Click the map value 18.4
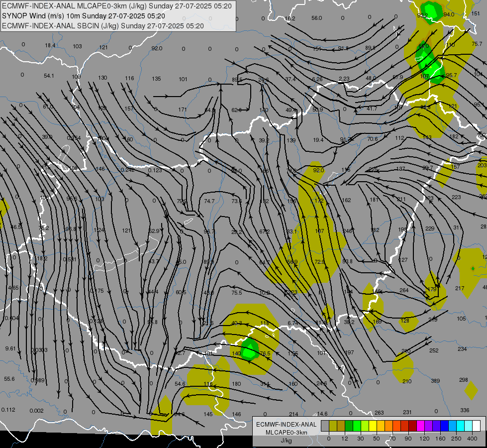The image size is (487, 448). 50,45
